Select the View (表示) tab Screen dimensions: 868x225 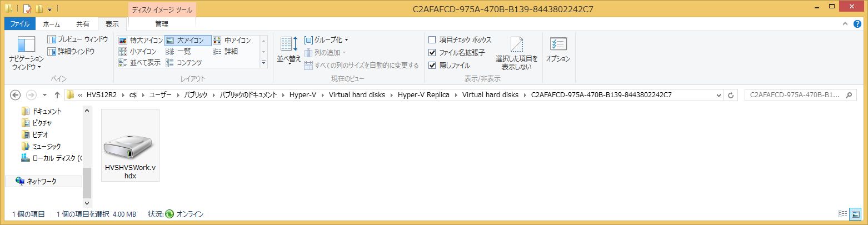click(x=112, y=24)
